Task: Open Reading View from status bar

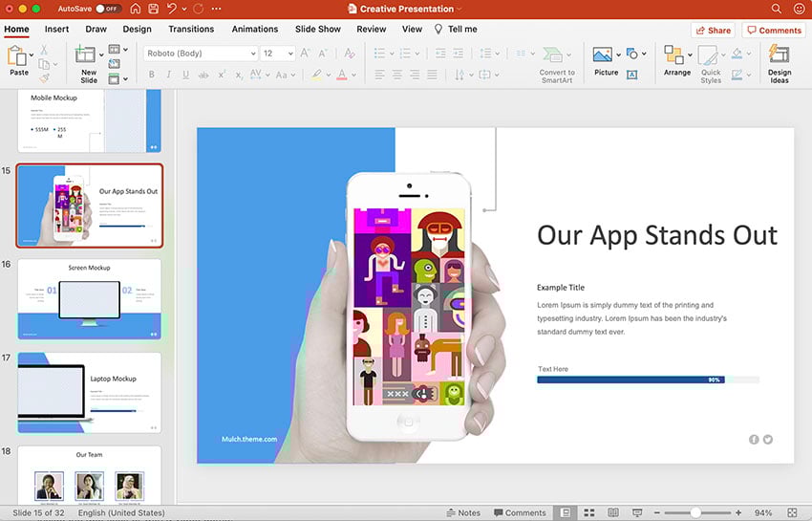Action: tap(613, 513)
